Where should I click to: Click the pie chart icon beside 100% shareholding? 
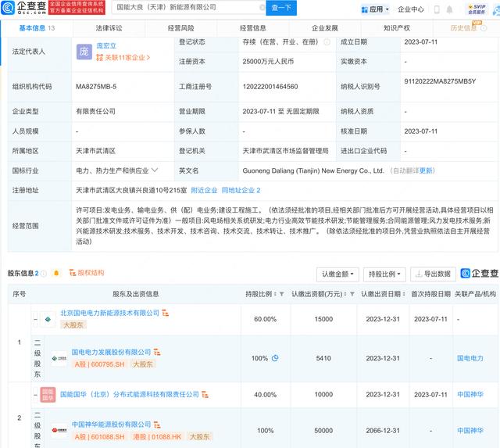click(275, 358)
